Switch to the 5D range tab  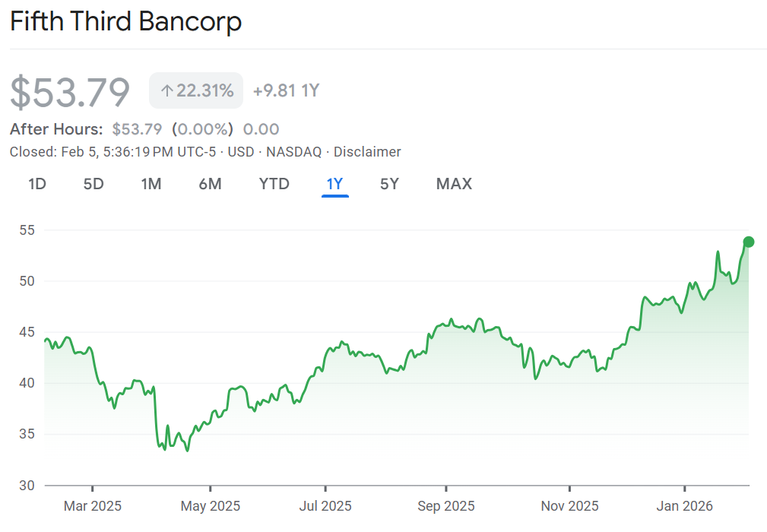pyautogui.click(x=93, y=184)
